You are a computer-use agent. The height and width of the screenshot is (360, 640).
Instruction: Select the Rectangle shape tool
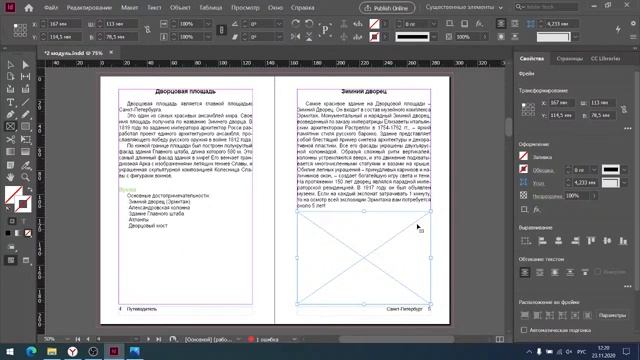25,127
